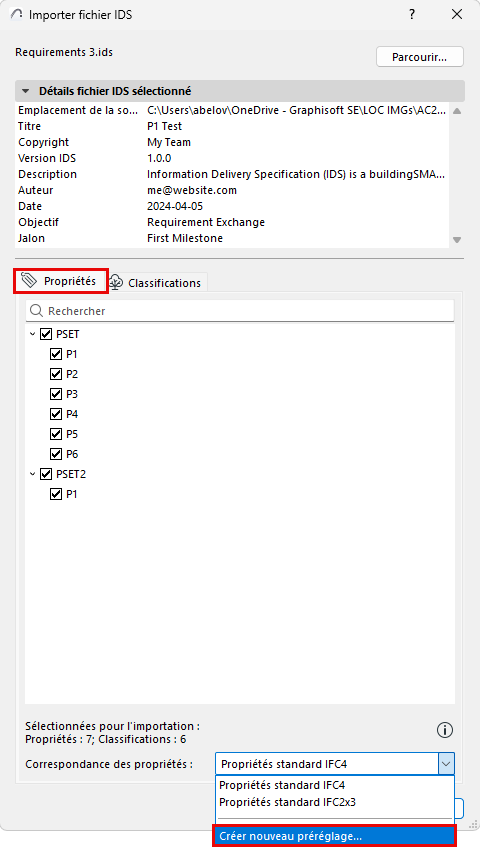The width and height of the screenshot is (480, 853).
Task: Toggle the PSET2 group checkbox
Action: [46, 474]
